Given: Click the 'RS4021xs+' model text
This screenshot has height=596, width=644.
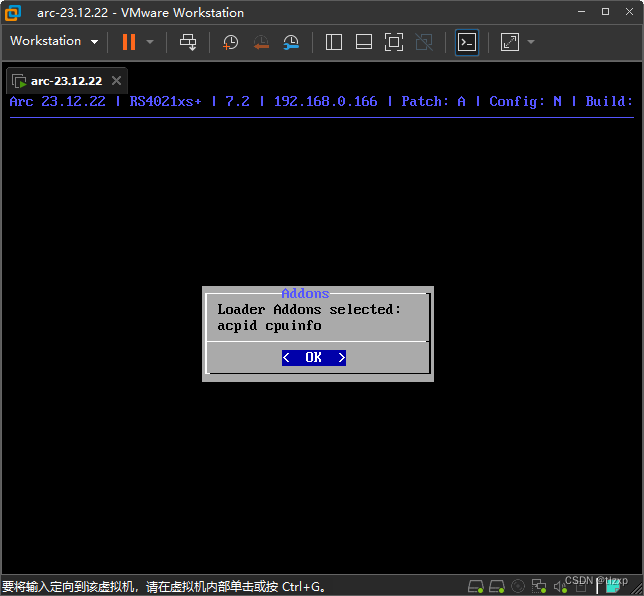Looking at the screenshot, I should click(166, 101).
